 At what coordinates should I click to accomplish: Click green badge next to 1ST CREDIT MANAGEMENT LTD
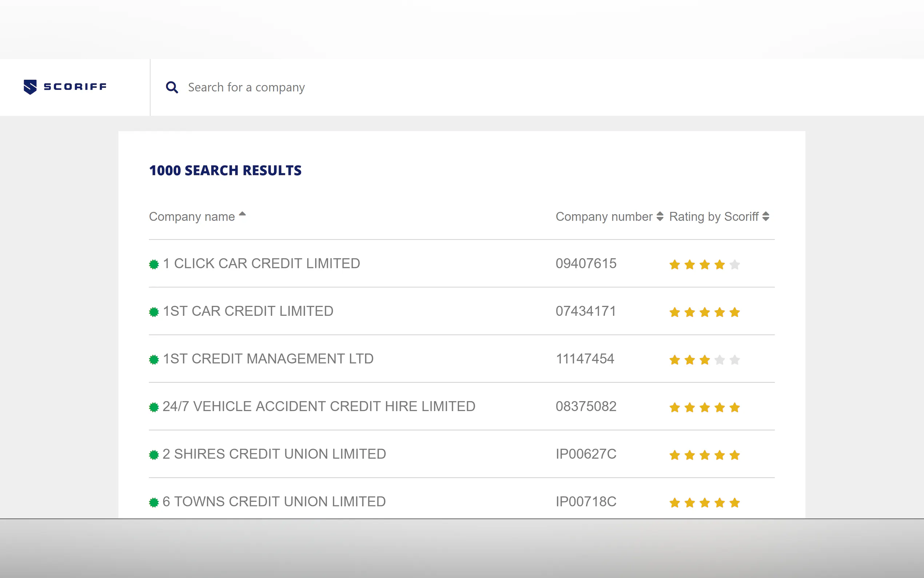point(154,359)
